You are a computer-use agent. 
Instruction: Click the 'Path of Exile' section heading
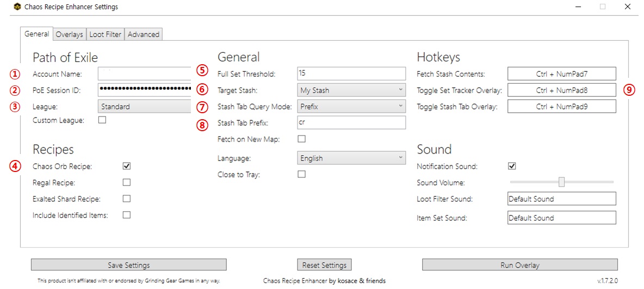coord(65,57)
